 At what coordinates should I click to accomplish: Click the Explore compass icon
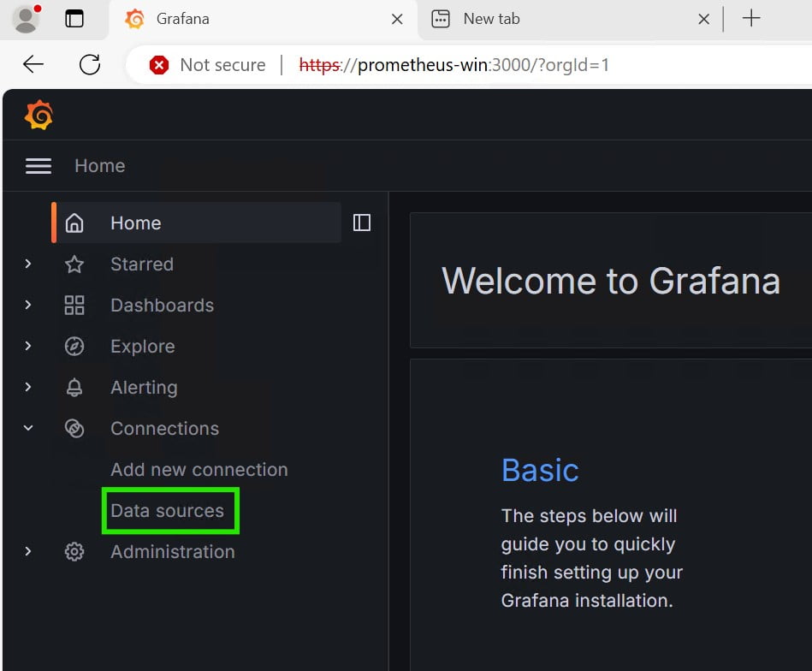pos(75,347)
